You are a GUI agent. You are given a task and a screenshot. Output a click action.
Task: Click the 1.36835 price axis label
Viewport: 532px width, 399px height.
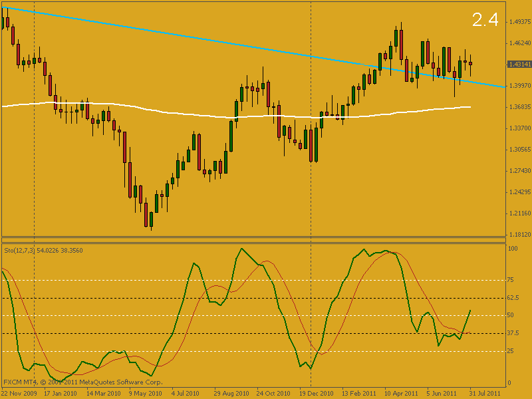[518, 107]
